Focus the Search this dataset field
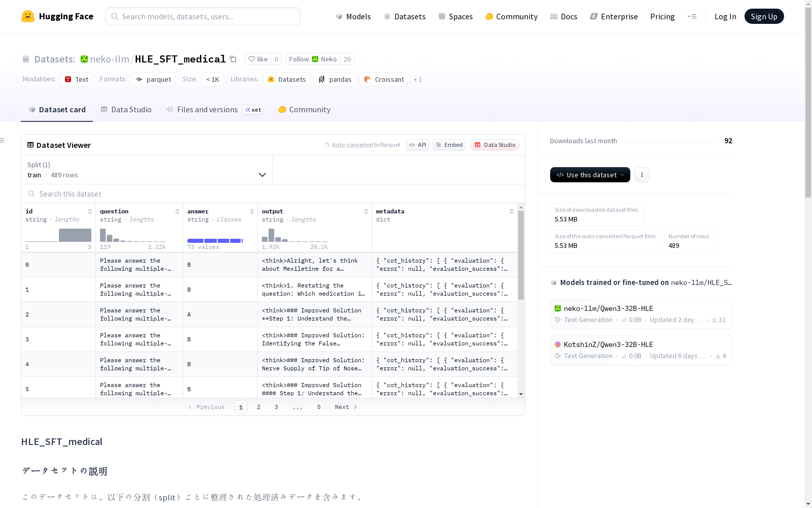The width and height of the screenshot is (812, 508). 273,194
